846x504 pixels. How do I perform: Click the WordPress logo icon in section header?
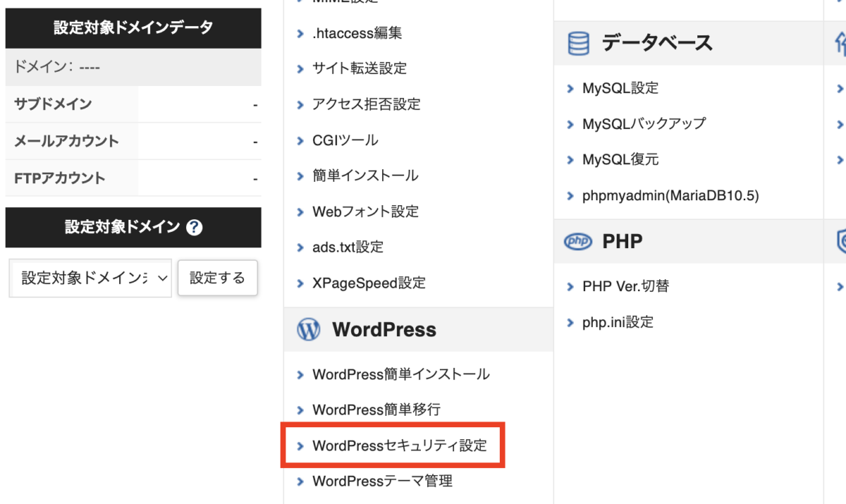point(309,329)
